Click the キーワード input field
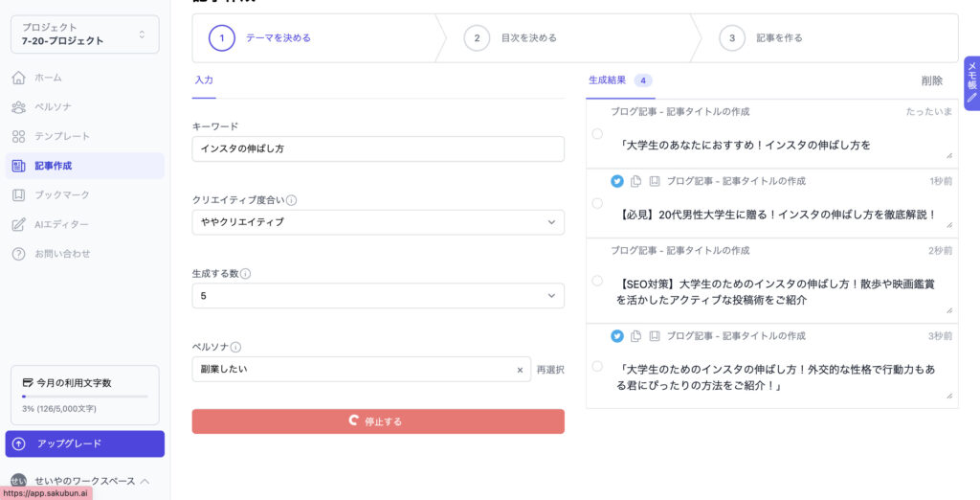Viewport: 980px width, 500px height. [378, 148]
